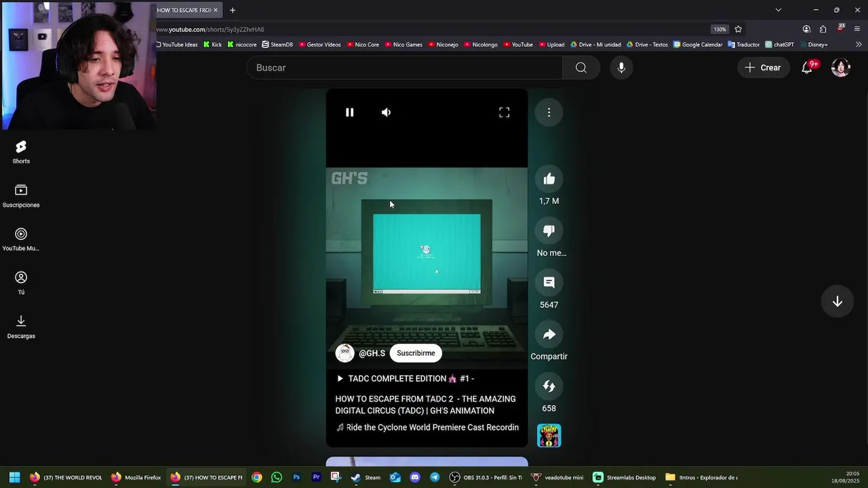Open the TADC COMPLETE EDITION playlist link
Screen dimensions: 868x488
[406, 379]
